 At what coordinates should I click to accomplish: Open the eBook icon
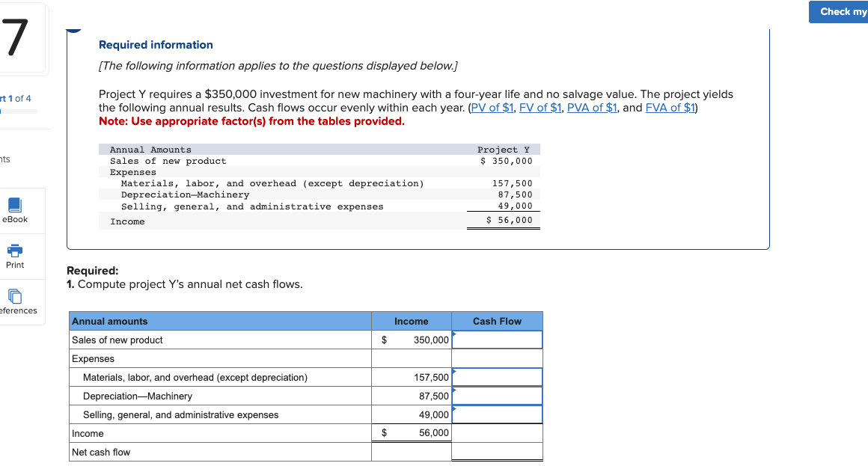click(15, 206)
